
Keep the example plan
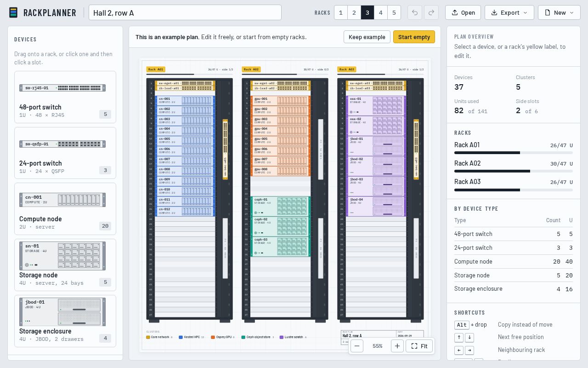coord(367,37)
